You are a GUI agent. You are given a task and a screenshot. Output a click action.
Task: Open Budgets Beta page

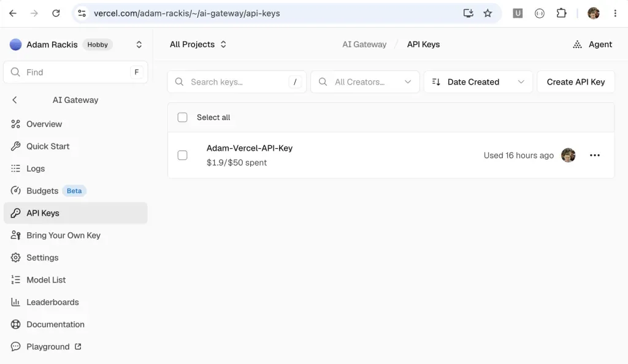75,191
